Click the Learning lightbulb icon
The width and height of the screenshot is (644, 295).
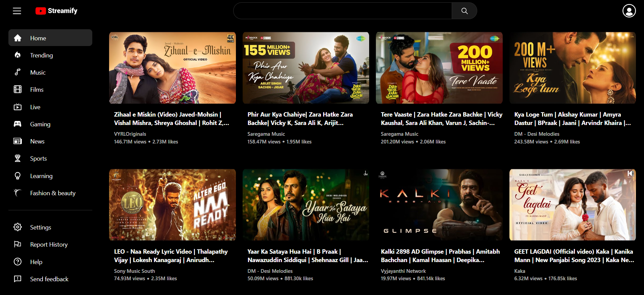pyautogui.click(x=18, y=176)
